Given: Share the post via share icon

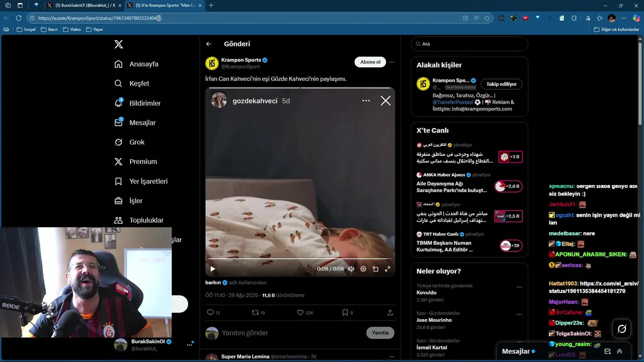Looking at the screenshot, I should 390,312.
